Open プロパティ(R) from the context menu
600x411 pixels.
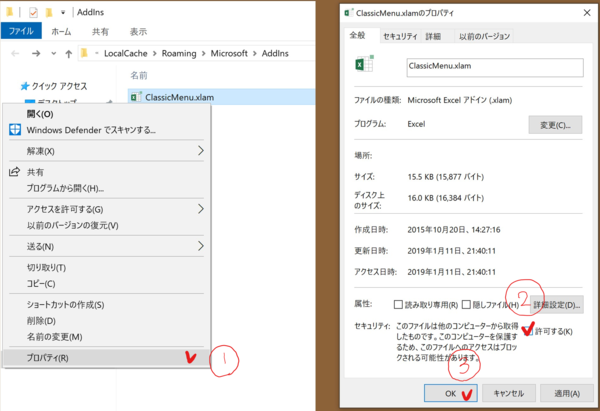[107, 358]
